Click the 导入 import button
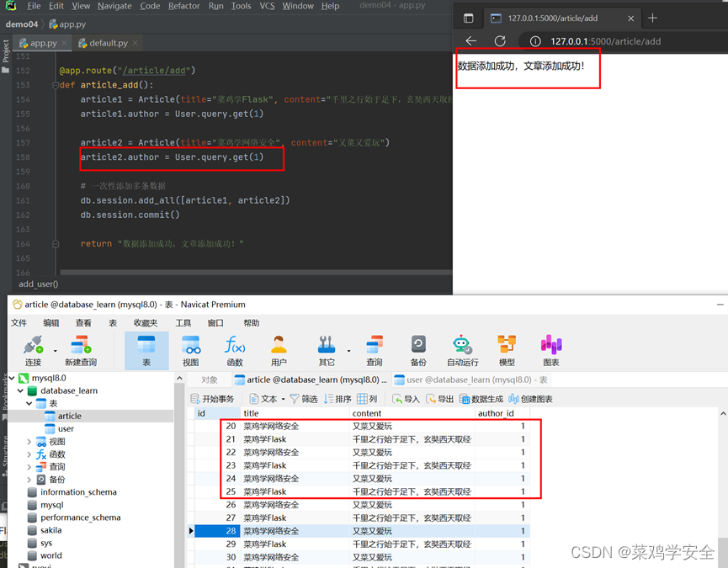This screenshot has width=728, height=568. tap(406, 399)
